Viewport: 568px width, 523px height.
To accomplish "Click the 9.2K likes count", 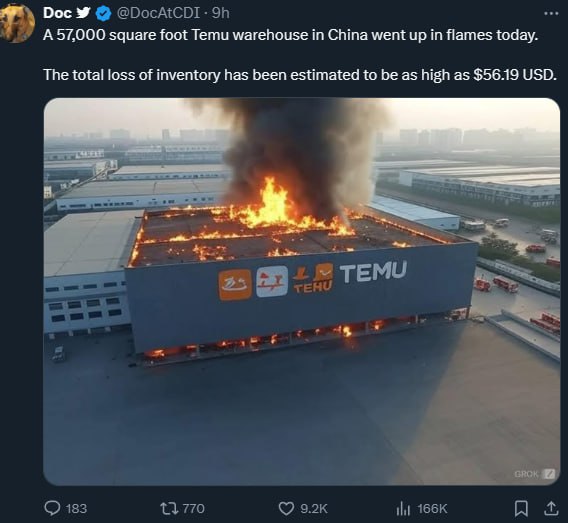I will tap(314, 509).
